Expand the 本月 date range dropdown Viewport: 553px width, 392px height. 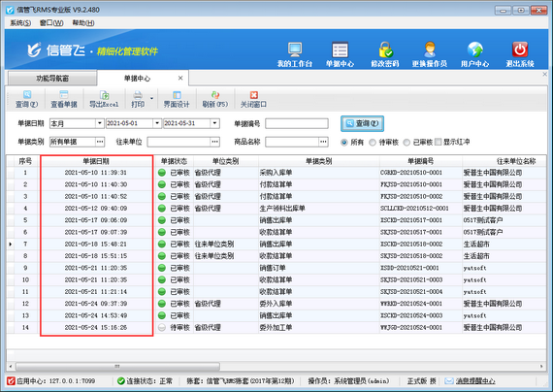100,123
